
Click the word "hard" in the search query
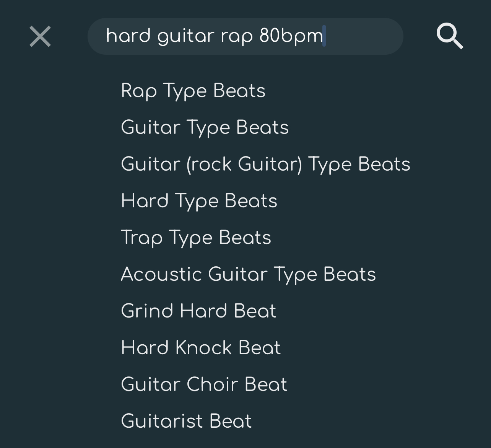(128, 36)
